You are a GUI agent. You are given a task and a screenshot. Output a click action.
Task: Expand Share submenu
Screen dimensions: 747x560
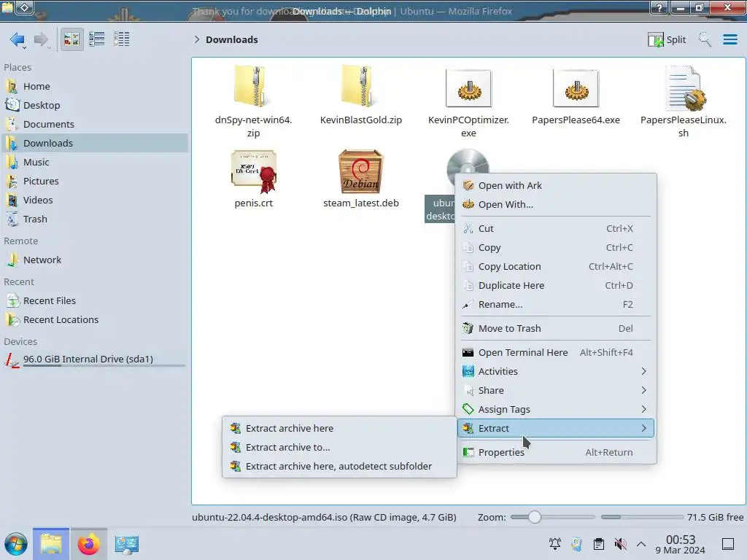[556, 391]
